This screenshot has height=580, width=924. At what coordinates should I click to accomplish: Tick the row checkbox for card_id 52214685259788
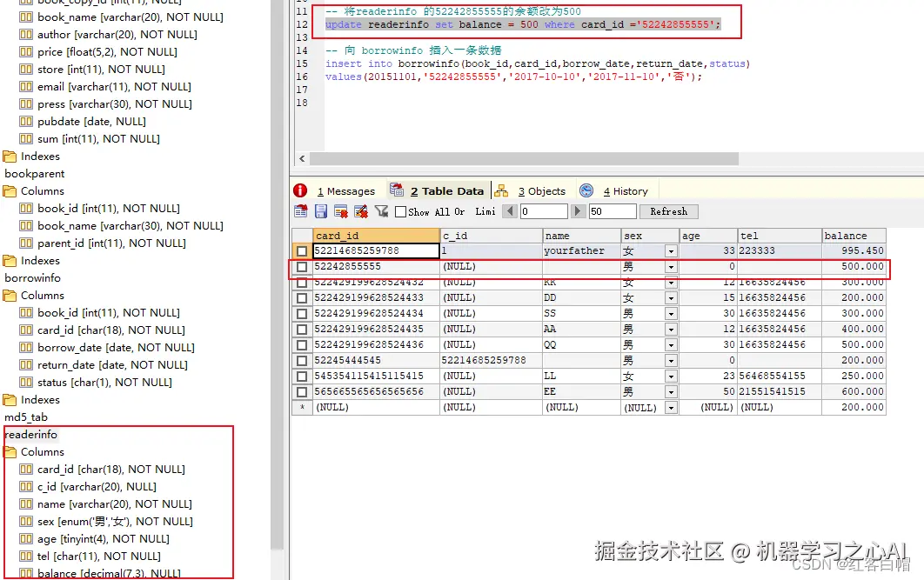302,250
